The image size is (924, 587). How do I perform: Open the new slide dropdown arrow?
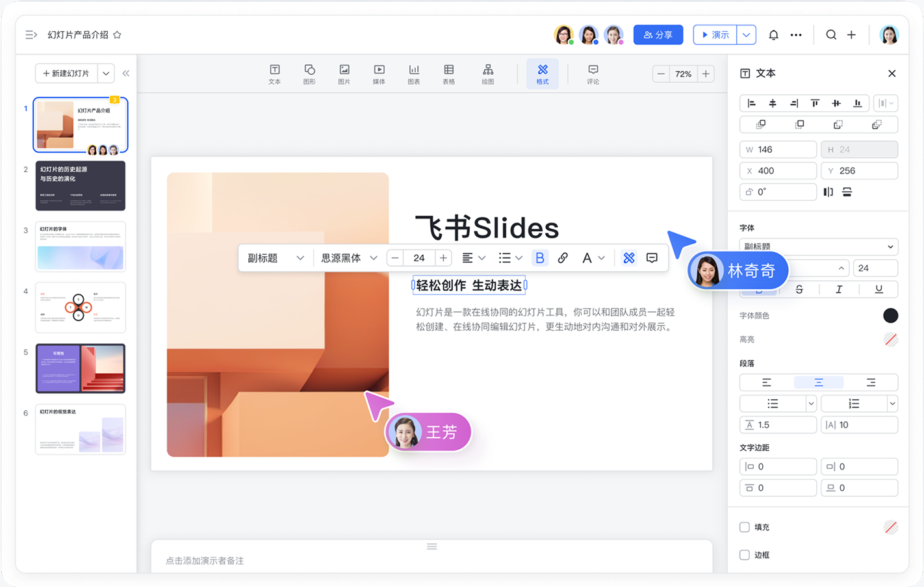[x=106, y=73]
